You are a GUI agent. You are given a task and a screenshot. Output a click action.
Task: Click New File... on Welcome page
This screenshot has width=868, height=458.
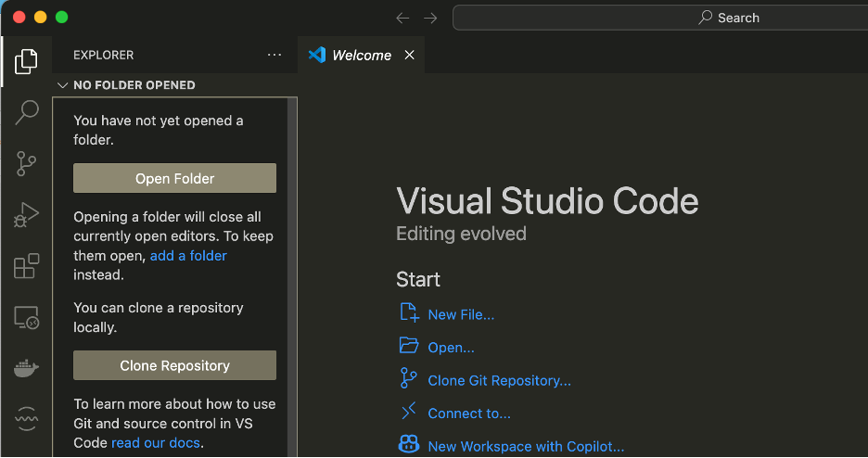[460, 315]
